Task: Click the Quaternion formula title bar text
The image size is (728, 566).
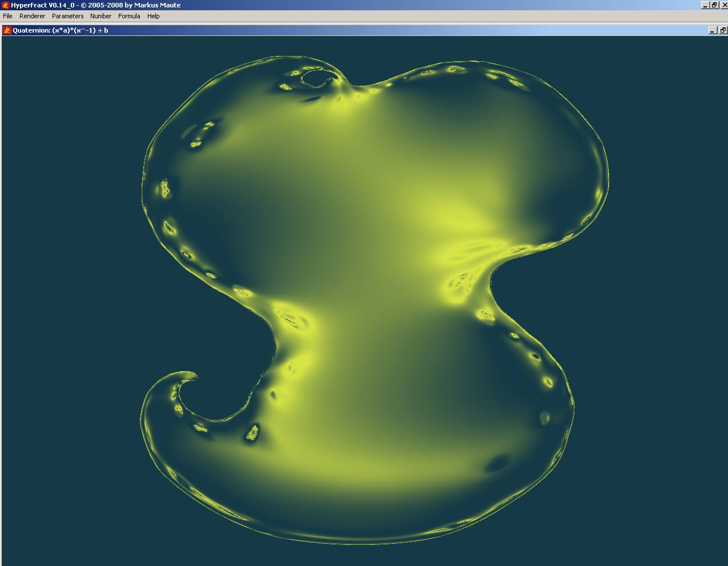Action: pyautogui.click(x=60, y=30)
